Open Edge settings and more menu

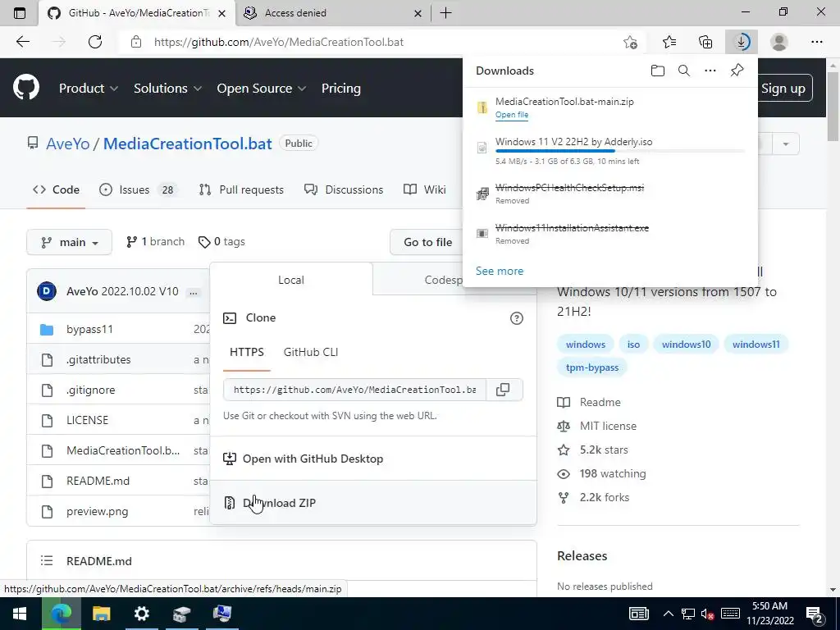pyautogui.click(x=816, y=42)
